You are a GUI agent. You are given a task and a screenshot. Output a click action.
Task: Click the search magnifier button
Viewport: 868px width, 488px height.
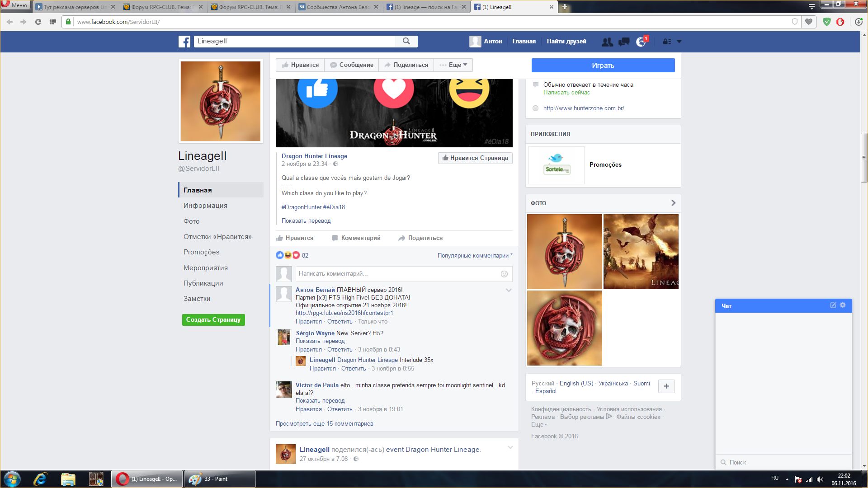tap(406, 41)
